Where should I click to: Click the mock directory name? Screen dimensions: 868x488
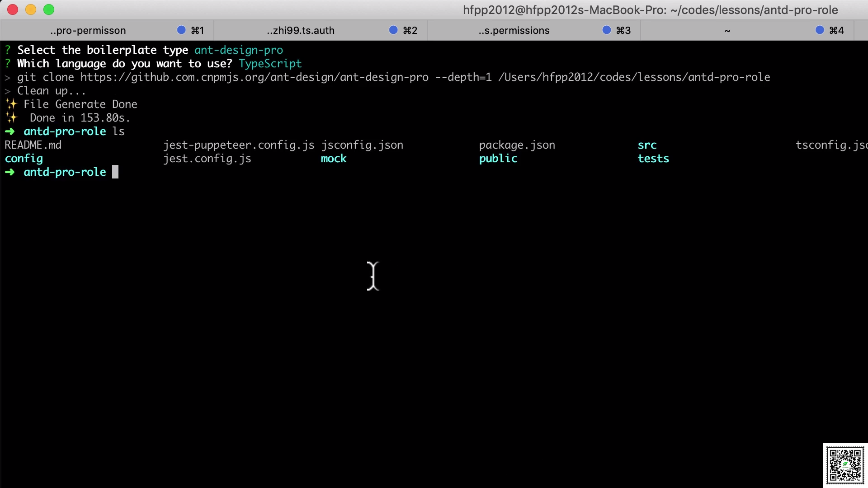click(334, 159)
